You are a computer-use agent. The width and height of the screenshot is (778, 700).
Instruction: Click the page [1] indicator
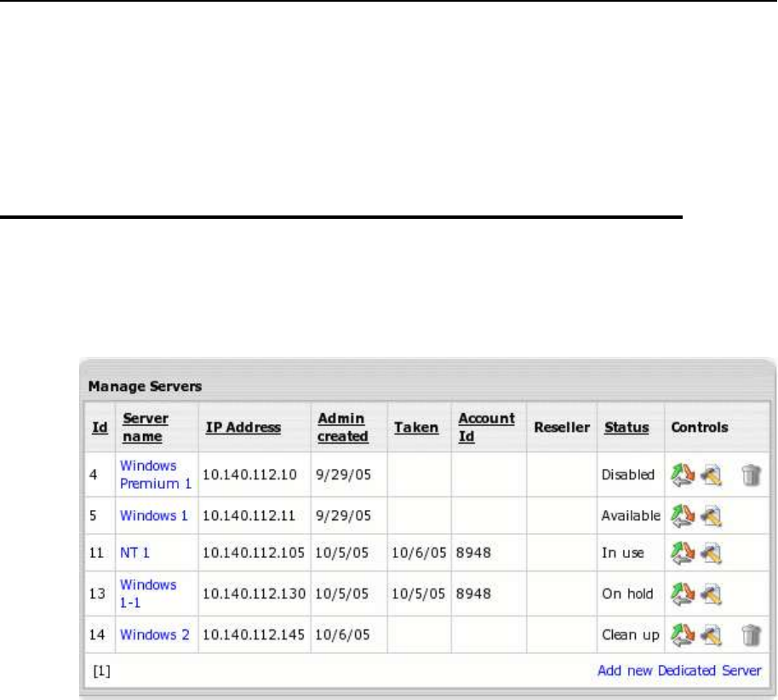101,671
